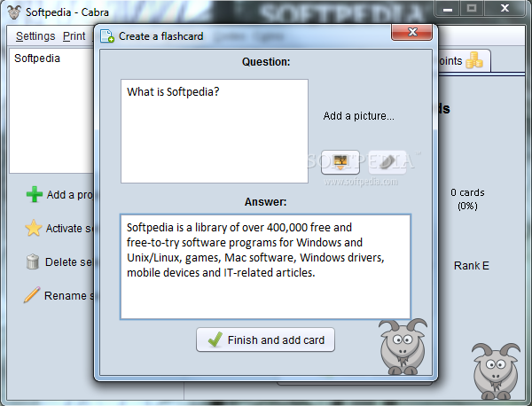Click the pencil Rename icon
Screen dimensions: 532x406
click(32, 294)
